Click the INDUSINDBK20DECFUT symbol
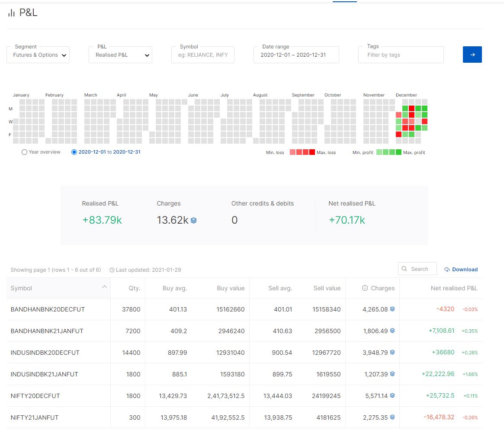The height and width of the screenshot is (440, 504). point(45,353)
